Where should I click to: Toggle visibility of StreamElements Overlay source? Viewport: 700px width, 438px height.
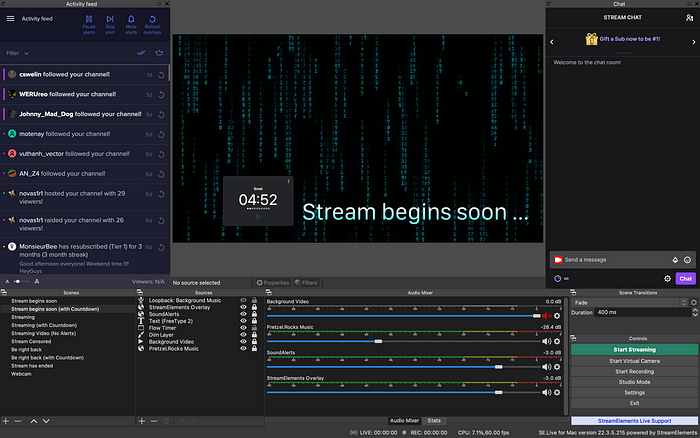pos(243,307)
